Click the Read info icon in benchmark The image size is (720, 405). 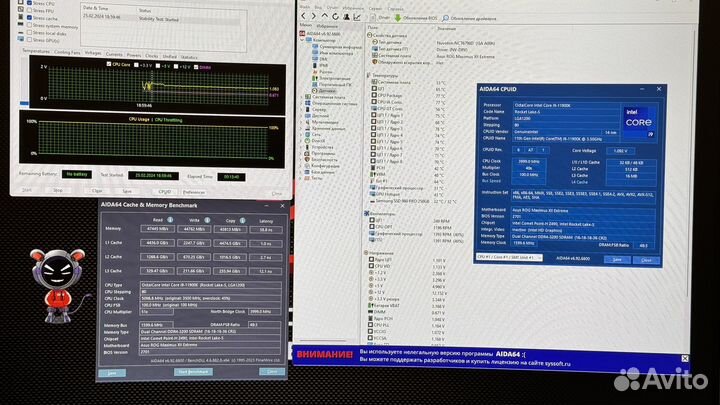(x=170, y=220)
